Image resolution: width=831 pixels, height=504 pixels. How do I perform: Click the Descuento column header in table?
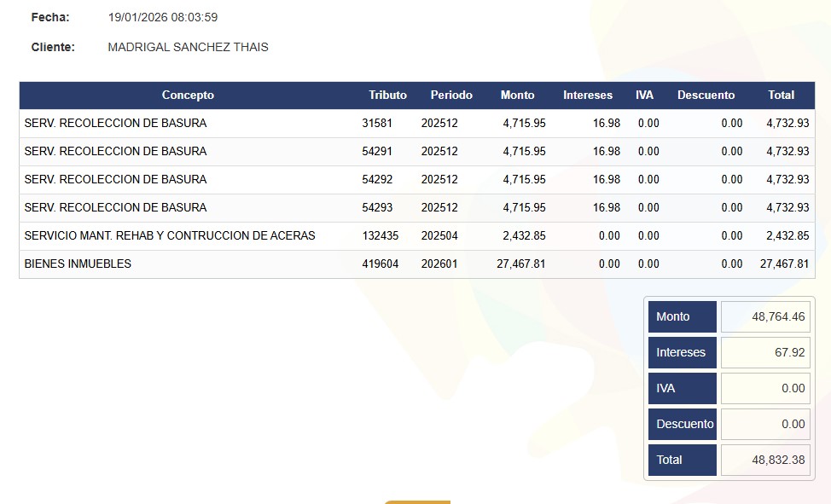tap(706, 96)
